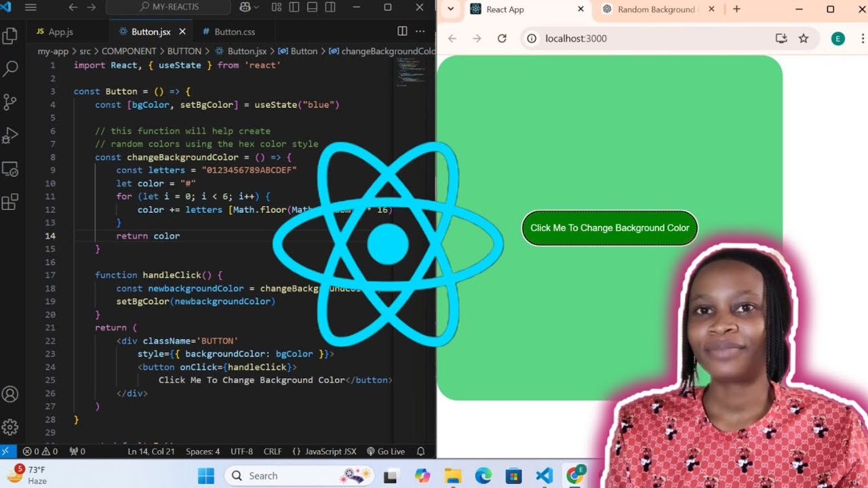Image resolution: width=868 pixels, height=488 pixels.
Task: Open Chrome's tab search dropdown
Action: (x=450, y=9)
